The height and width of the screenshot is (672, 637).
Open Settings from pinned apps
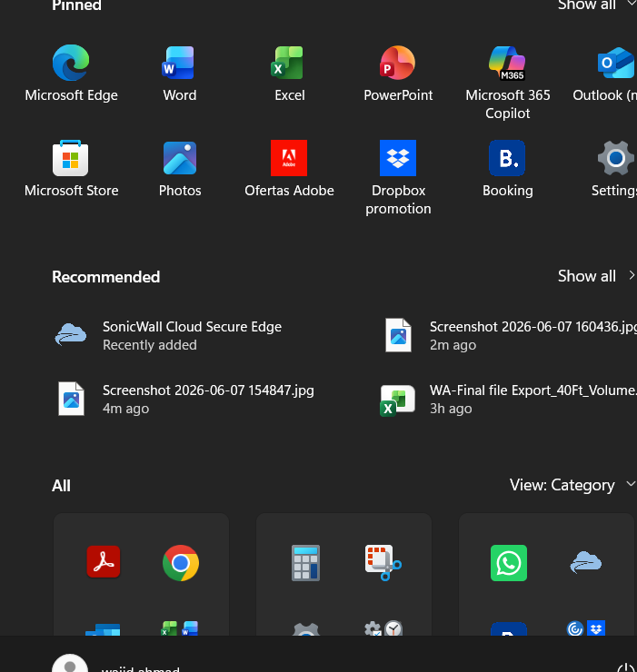click(x=614, y=169)
